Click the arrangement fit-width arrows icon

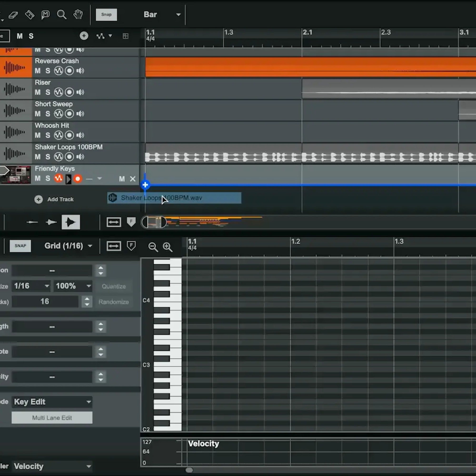pos(114,222)
